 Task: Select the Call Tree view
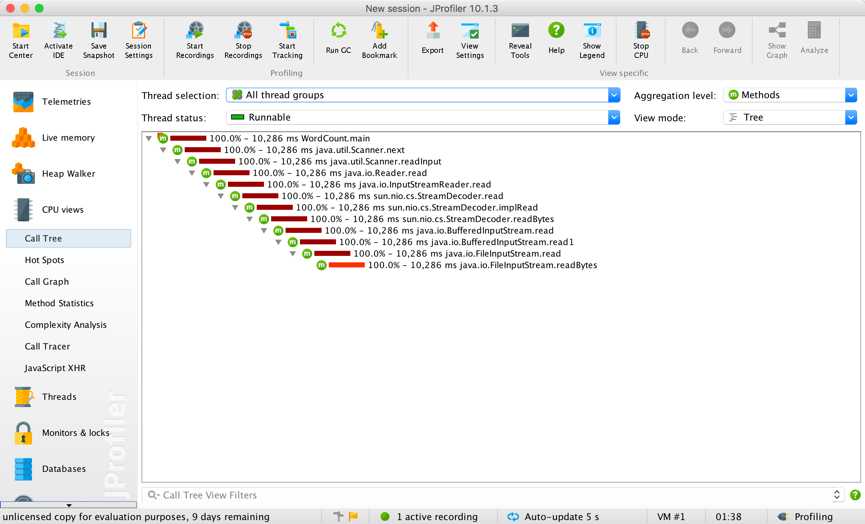click(x=68, y=238)
